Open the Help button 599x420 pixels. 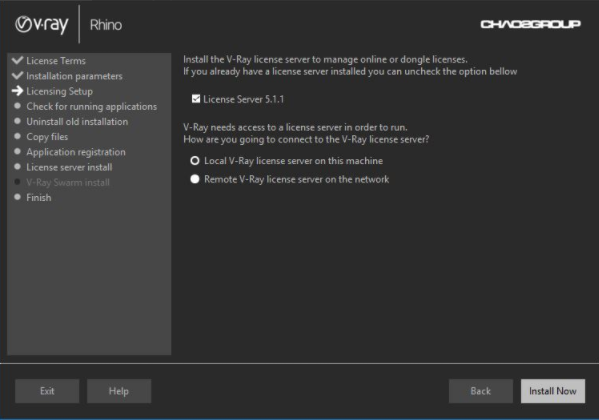(119, 391)
